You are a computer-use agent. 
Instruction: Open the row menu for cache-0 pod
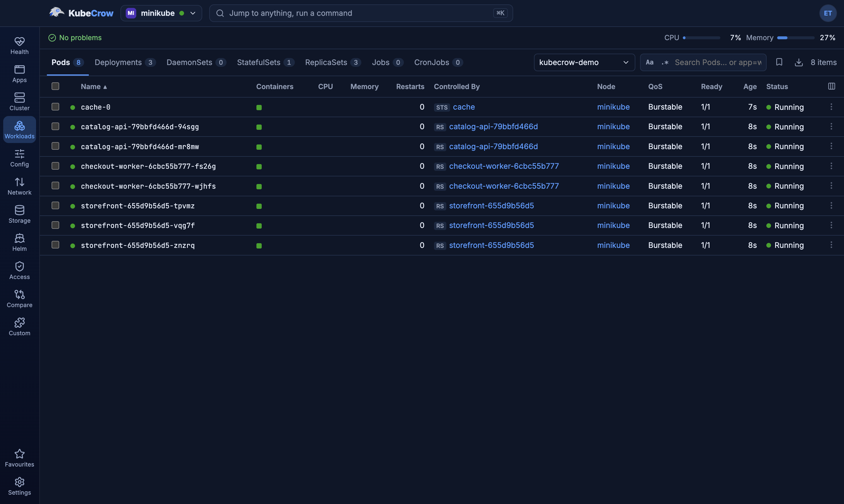pos(831,107)
